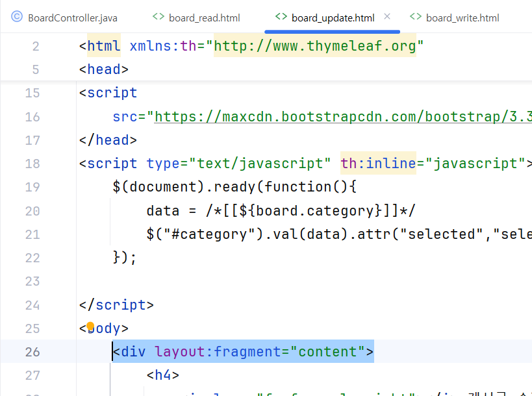Click the HTML file icon on board_read.html tab
Screen dimensions: 532x396
158,16
